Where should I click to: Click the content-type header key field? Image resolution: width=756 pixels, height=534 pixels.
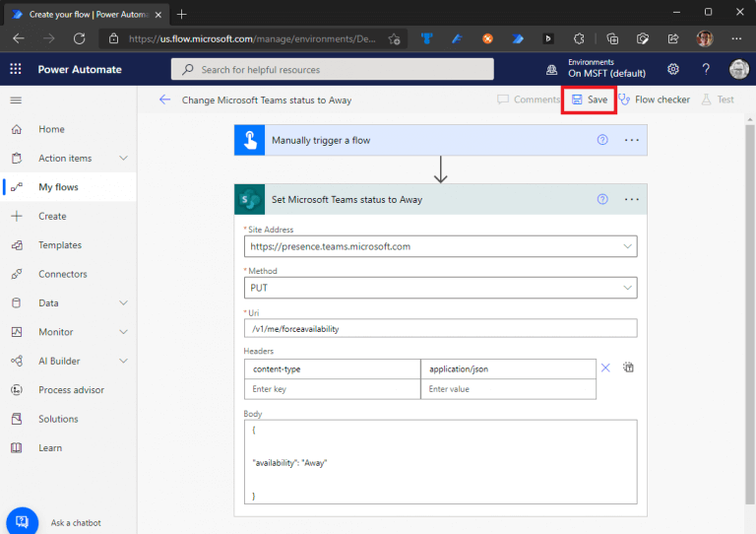click(x=332, y=369)
